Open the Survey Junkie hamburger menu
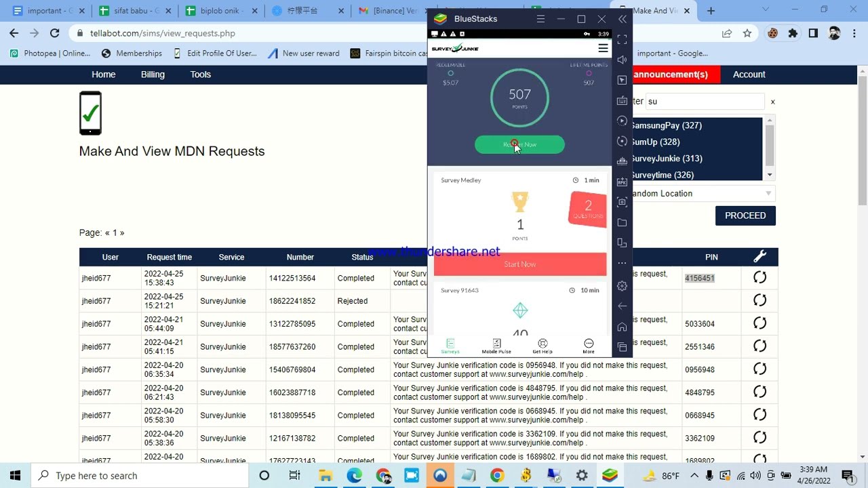This screenshot has width=868, height=488. pos(603,48)
